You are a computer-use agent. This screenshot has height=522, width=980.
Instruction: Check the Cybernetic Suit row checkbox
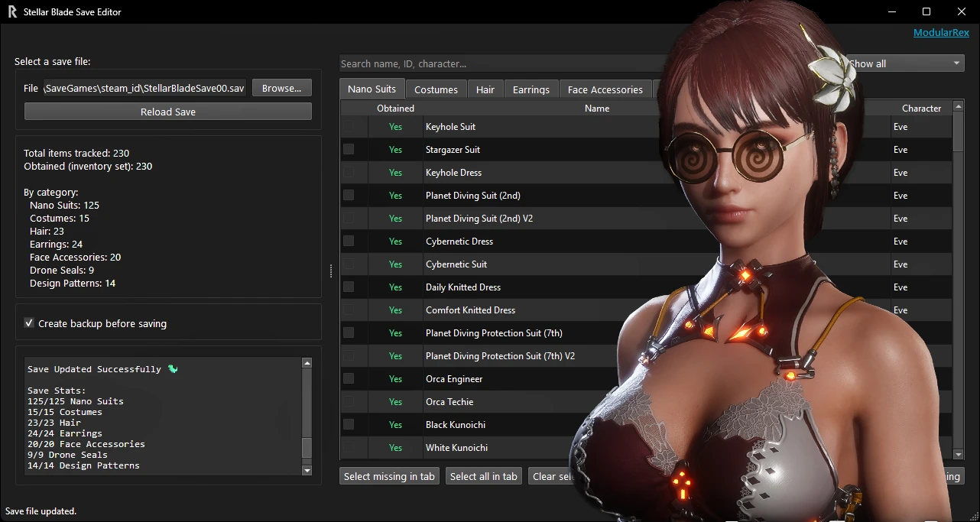click(x=349, y=264)
